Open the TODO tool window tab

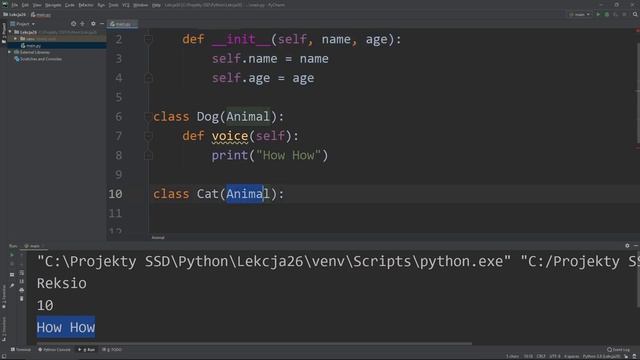click(112, 350)
